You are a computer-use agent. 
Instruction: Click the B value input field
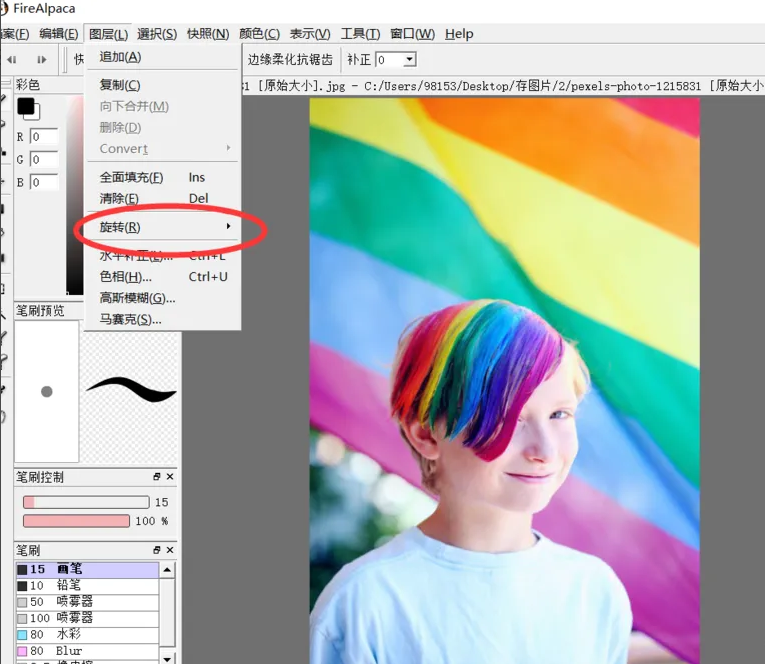(x=44, y=182)
